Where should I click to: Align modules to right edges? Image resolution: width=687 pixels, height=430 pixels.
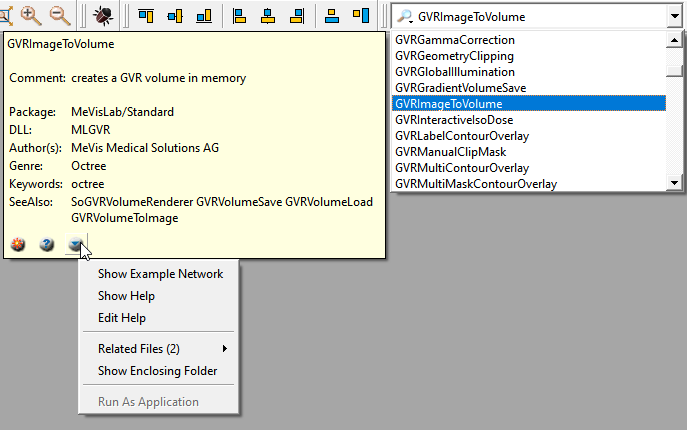point(297,16)
